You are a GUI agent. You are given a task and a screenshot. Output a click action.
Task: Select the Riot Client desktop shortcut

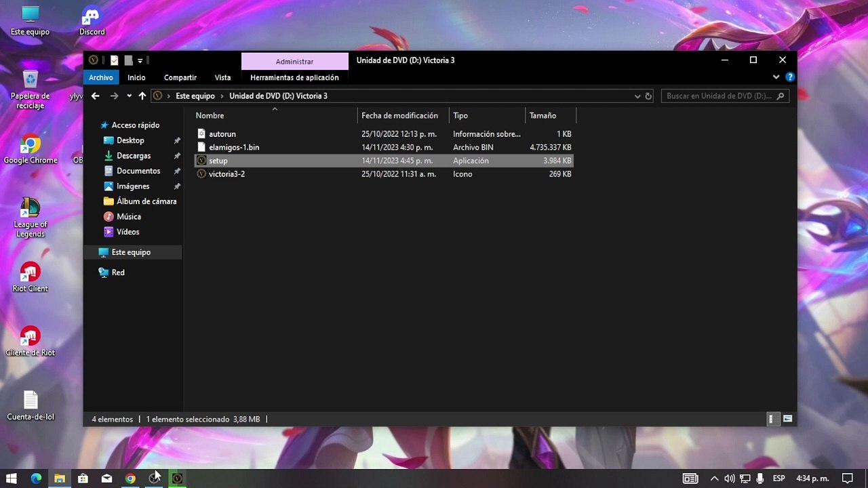point(30,277)
